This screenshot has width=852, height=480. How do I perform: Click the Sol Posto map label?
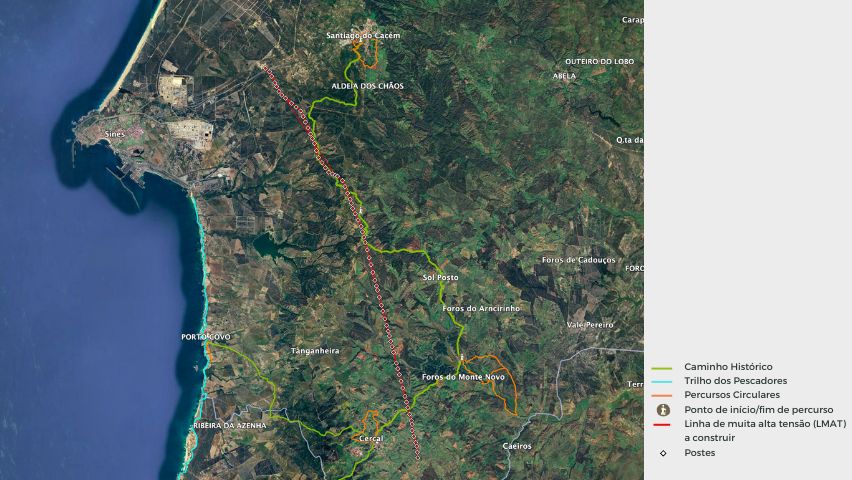441,277
